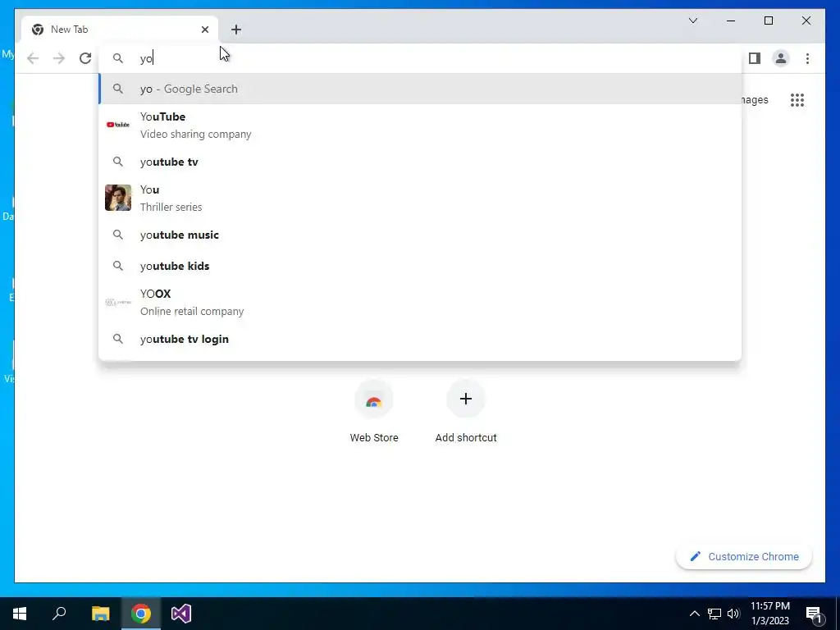Screen dimensions: 840x630
Task: Pick the 'youtube tv' suggestion
Action: coord(421,162)
